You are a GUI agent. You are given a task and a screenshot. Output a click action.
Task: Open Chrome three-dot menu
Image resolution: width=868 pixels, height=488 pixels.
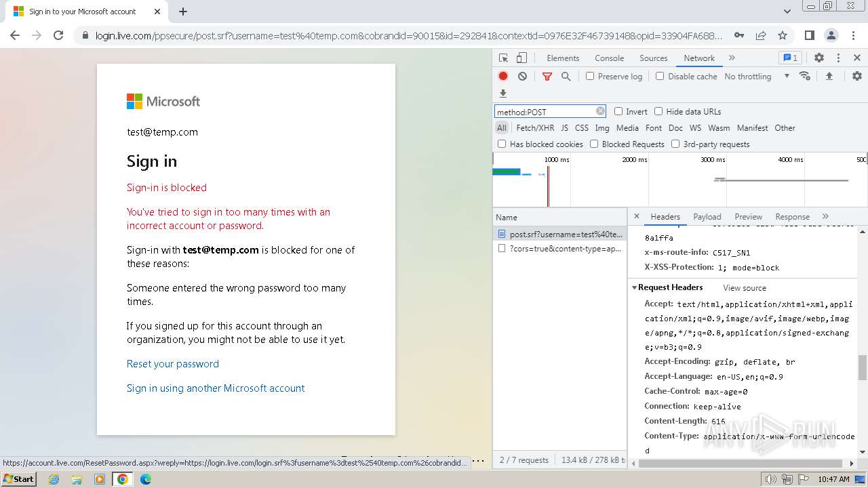(852, 35)
